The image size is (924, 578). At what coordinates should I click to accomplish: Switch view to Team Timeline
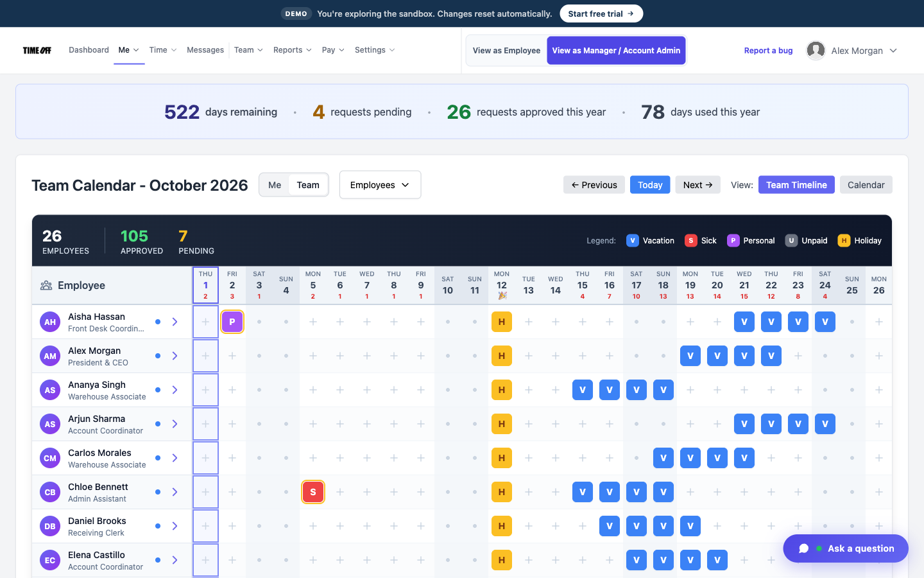coord(796,185)
